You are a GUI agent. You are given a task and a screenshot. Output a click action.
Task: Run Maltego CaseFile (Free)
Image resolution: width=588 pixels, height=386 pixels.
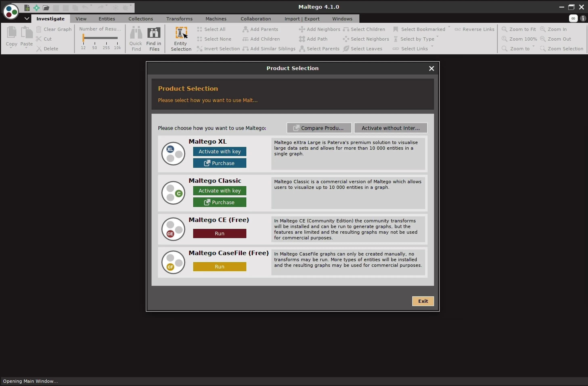220,267
